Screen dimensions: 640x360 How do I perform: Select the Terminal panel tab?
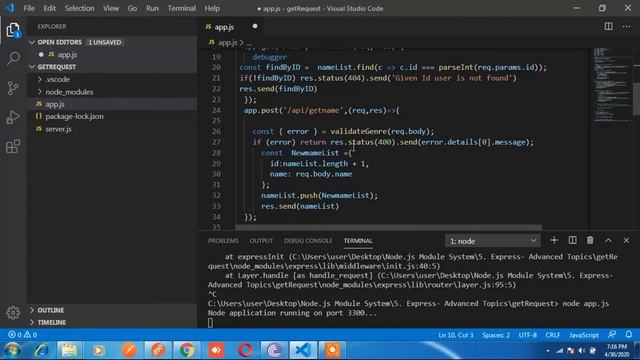(358, 241)
